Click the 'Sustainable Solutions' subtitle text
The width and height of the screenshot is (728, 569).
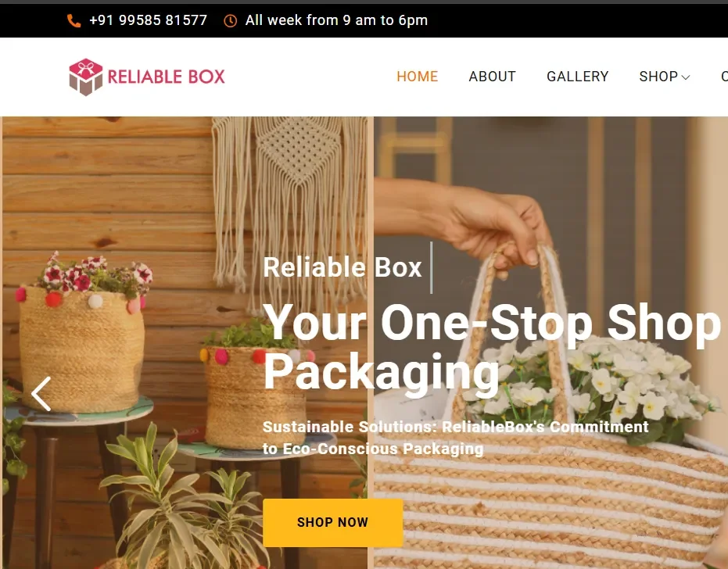click(x=455, y=438)
